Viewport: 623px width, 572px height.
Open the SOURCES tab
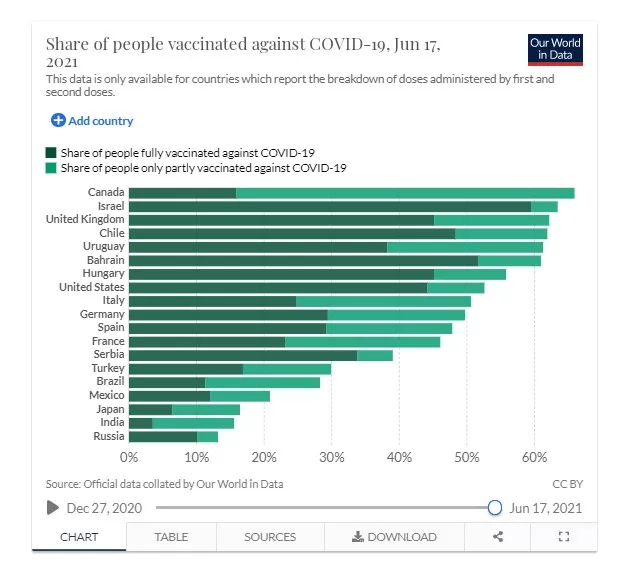pos(270,537)
